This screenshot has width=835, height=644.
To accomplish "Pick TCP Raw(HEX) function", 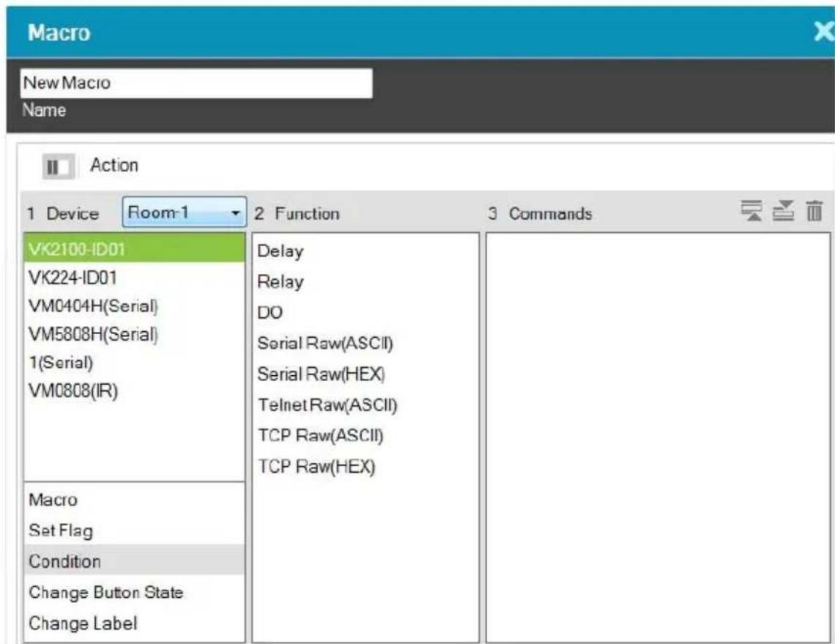I will 365,466.
